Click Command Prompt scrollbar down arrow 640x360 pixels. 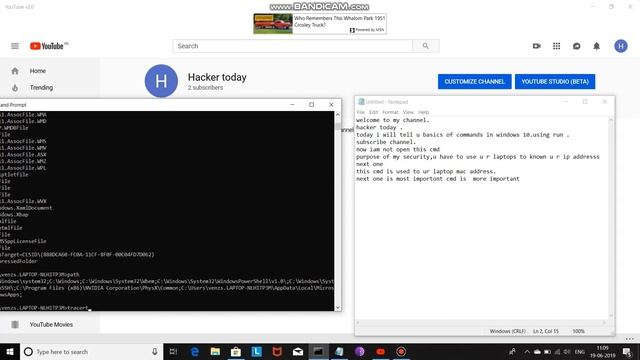[x=338, y=307]
